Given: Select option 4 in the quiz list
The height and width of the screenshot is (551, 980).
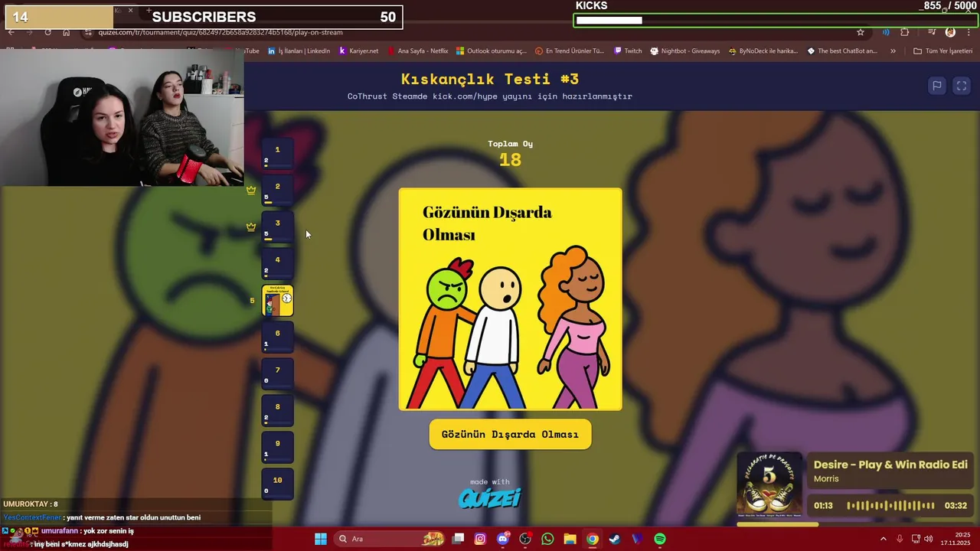Looking at the screenshot, I should (277, 263).
